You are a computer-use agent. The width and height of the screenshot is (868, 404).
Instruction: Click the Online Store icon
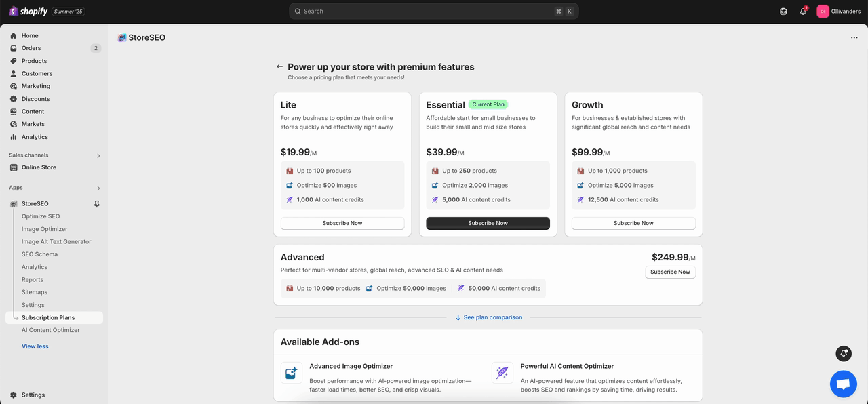(x=14, y=167)
